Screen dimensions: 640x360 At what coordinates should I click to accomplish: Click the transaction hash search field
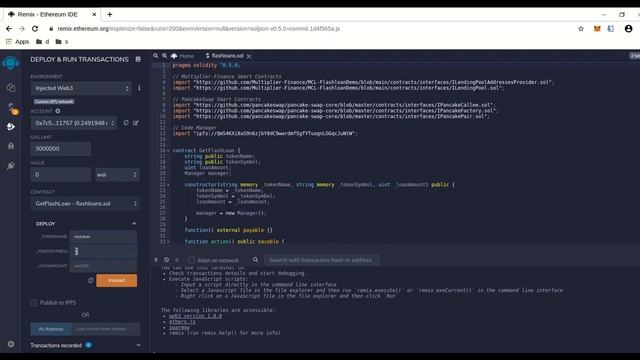point(322,260)
